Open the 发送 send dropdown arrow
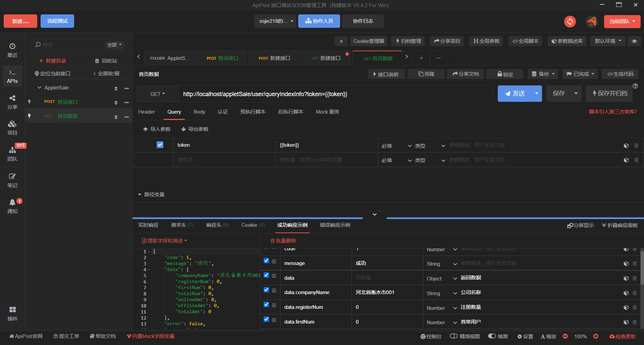The image size is (644, 345). [537, 93]
